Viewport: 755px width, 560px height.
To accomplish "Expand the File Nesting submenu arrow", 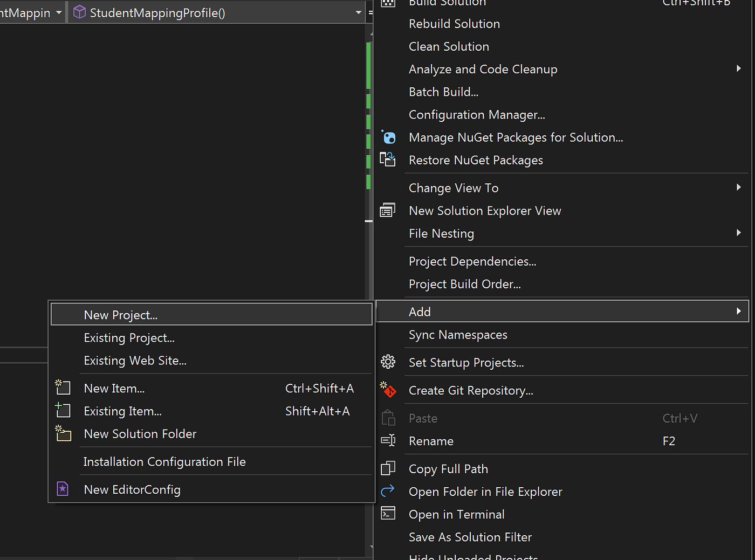I will (738, 233).
